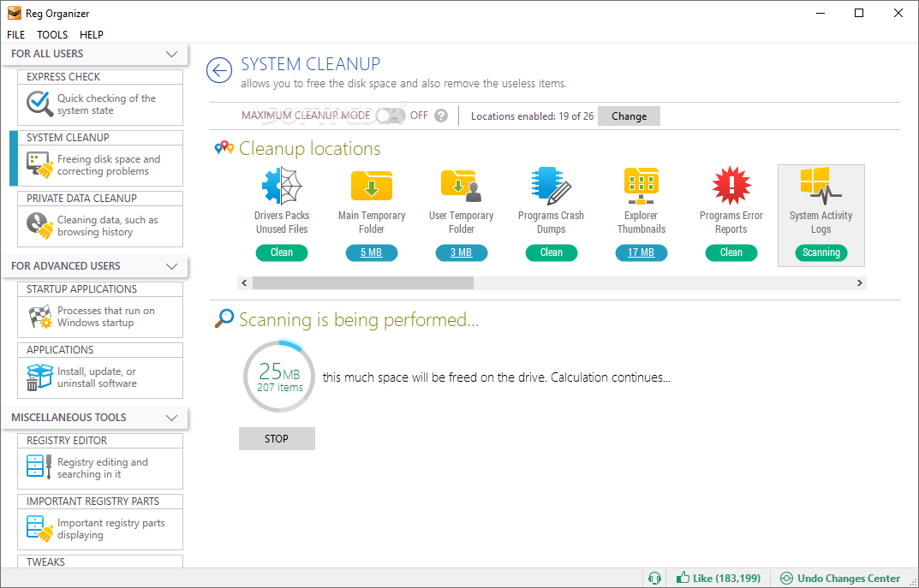919x588 pixels.
Task: Open the Applications section
Action: pos(100,371)
